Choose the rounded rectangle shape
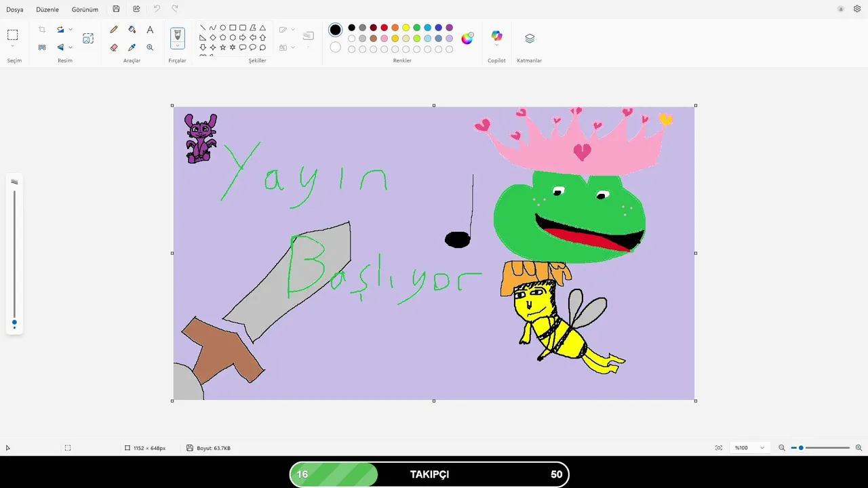Viewport: 868px width, 488px height. tap(243, 28)
